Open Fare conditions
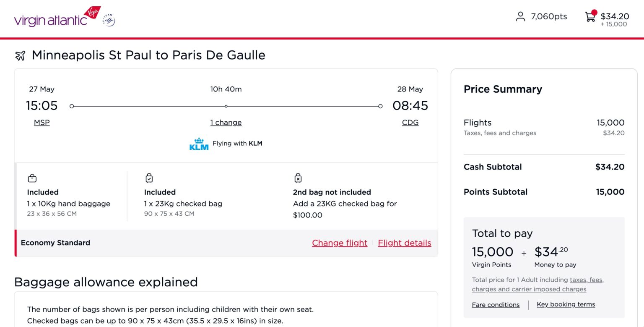644x327 pixels. (496, 304)
